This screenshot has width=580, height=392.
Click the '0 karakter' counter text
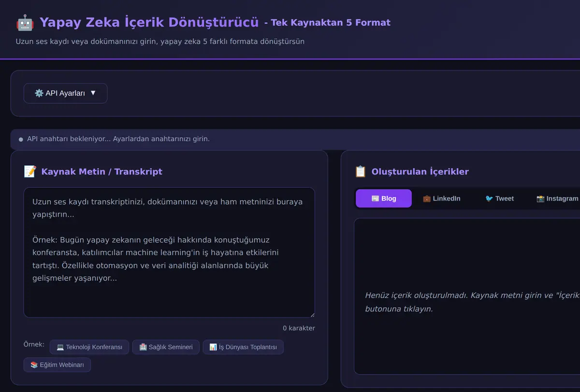tap(299, 328)
